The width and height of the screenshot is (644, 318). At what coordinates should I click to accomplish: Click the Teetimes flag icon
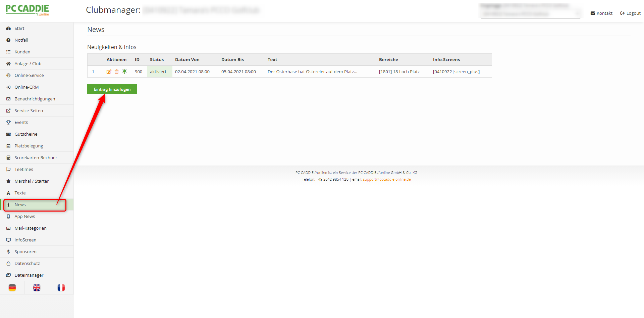click(8, 170)
